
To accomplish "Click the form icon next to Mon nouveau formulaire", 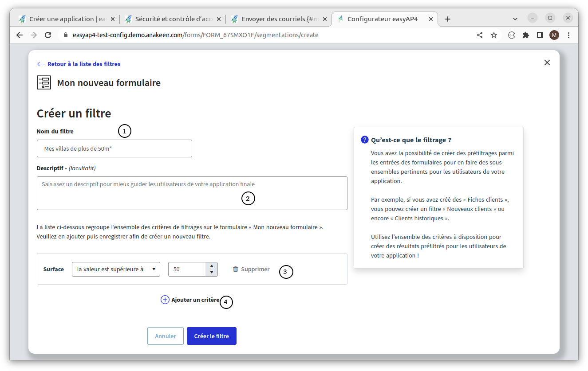I will [x=43, y=82].
